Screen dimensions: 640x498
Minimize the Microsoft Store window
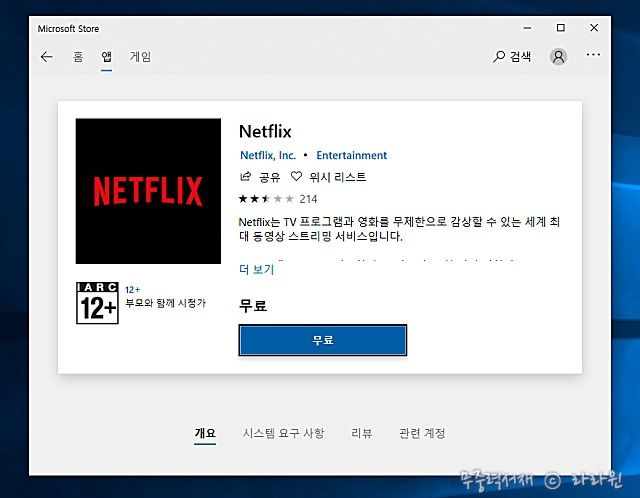(x=527, y=28)
